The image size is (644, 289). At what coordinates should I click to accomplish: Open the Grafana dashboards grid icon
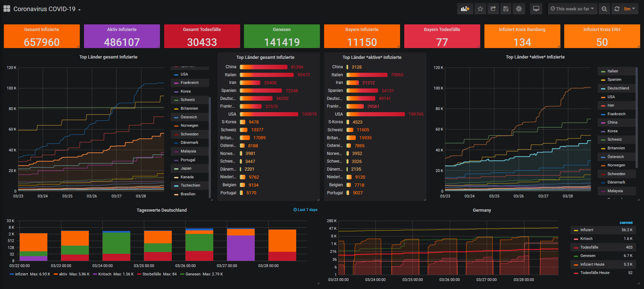pyautogui.click(x=7, y=9)
